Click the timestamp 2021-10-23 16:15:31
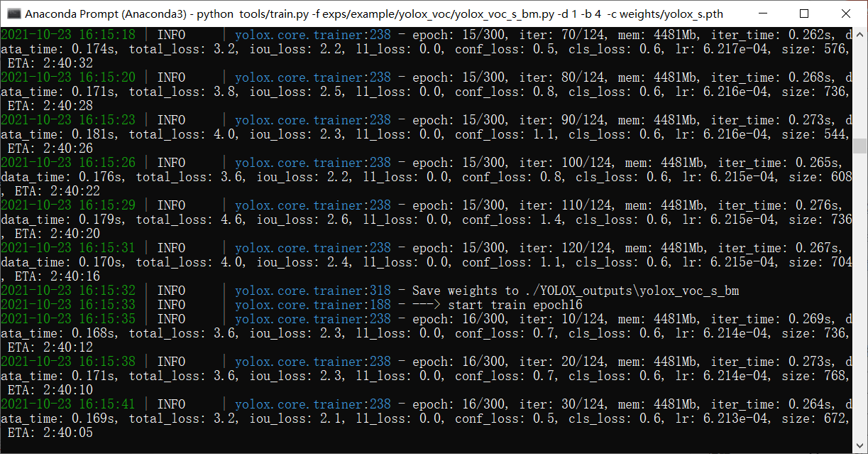The width and height of the screenshot is (868, 454). (x=68, y=248)
